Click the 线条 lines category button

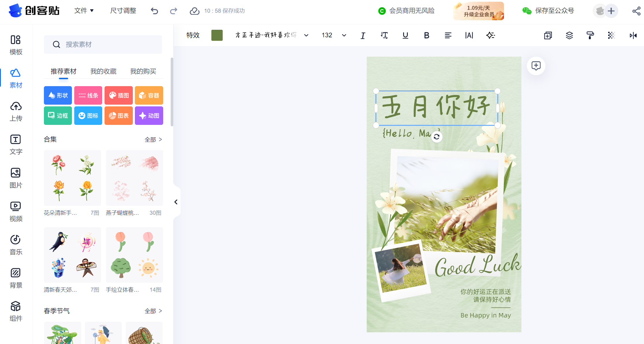(x=88, y=95)
